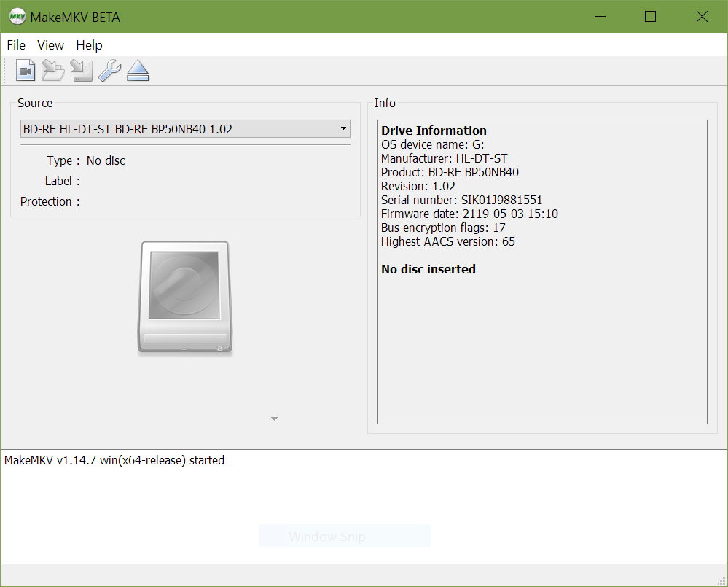Click the 'Manufacturer: HL-DT-ST' line
The image size is (728, 587).
(444, 158)
